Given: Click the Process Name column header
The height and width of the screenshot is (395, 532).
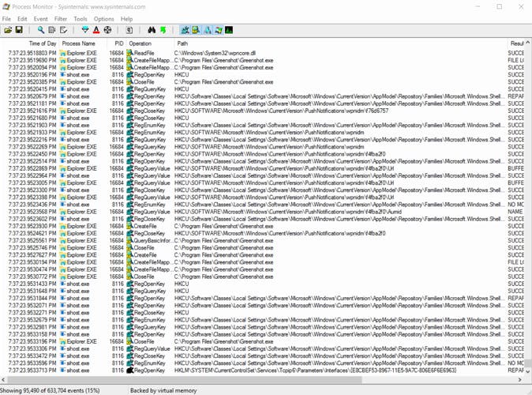Looking at the screenshot, I should pos(82,43).
